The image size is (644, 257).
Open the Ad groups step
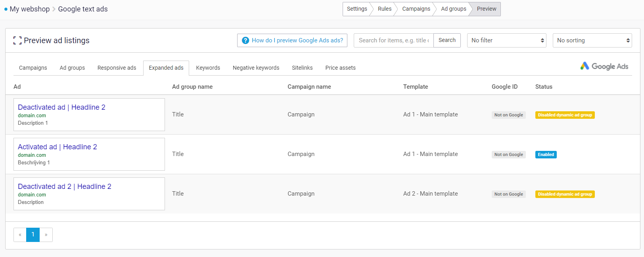point(453,9)
